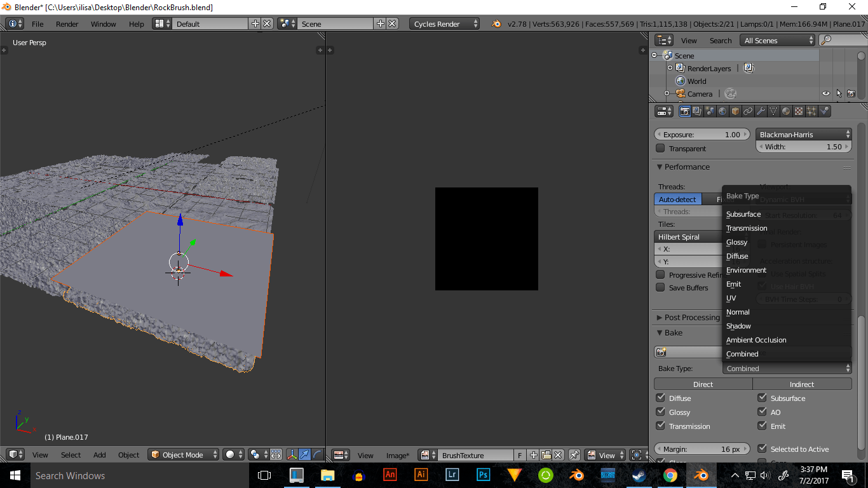Select the Render Layers properties icon
The image size is (868, 488).
pyautogui.click(x=697, y=111)
